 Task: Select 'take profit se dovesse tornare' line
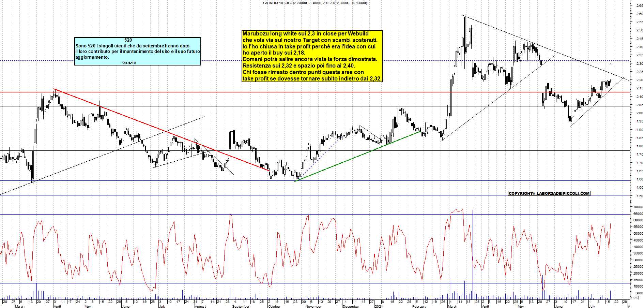click(x=312, y=78)
